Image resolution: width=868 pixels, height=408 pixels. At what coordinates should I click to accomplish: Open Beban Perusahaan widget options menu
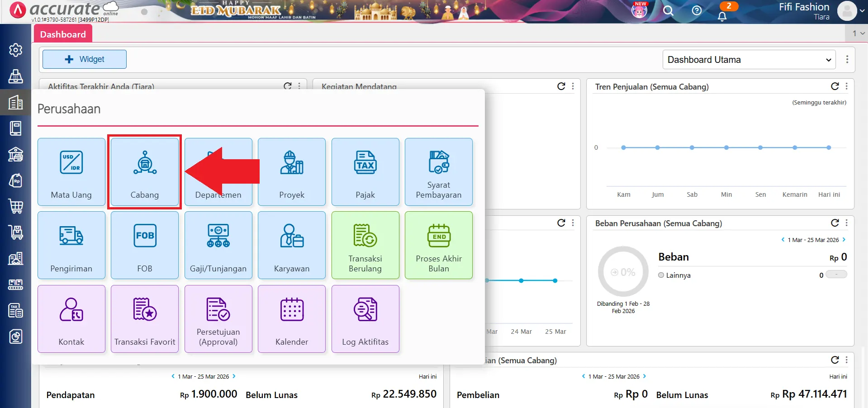[846, 223]
